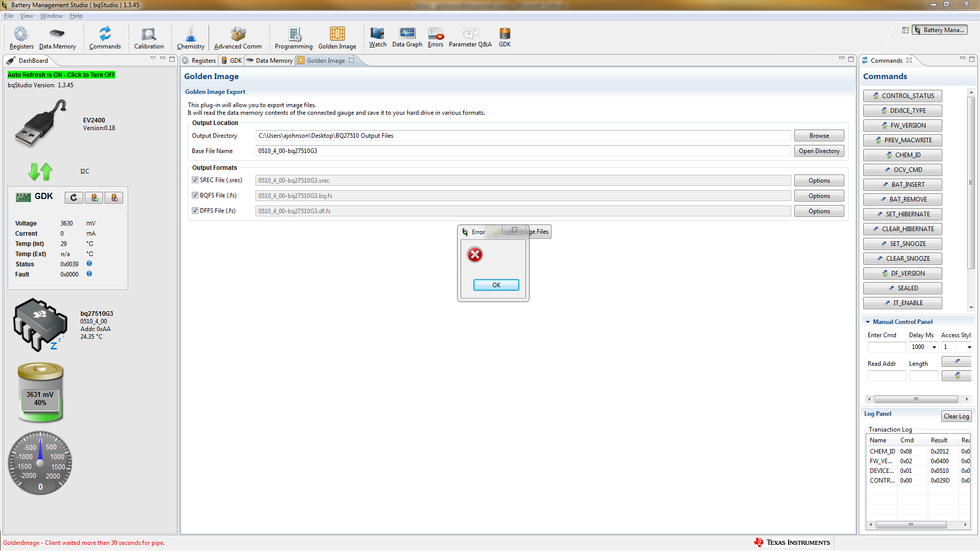Send the CHEM_ID command
Screen dimensions: 980x551
tap(902, 155)
